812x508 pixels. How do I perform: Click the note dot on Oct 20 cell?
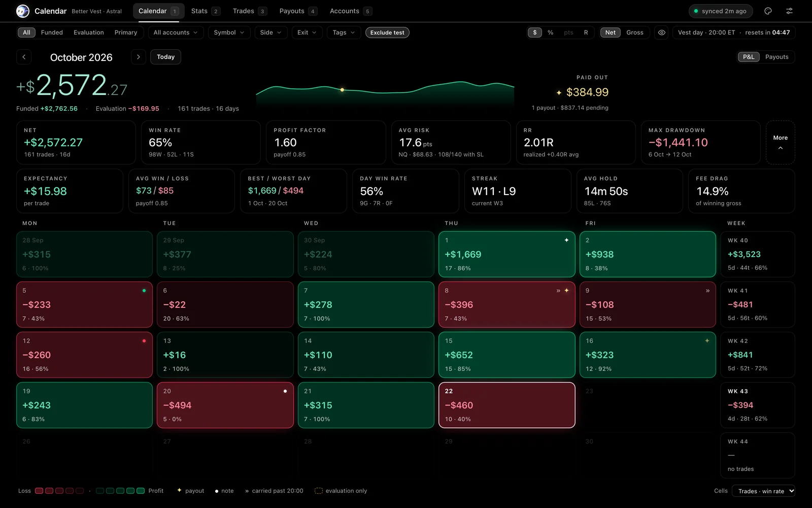click(285, 391)
